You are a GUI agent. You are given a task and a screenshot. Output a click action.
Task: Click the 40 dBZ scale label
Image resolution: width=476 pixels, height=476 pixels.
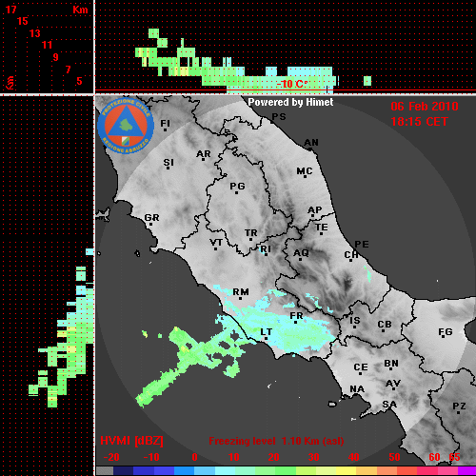click(x=354, y=457)
